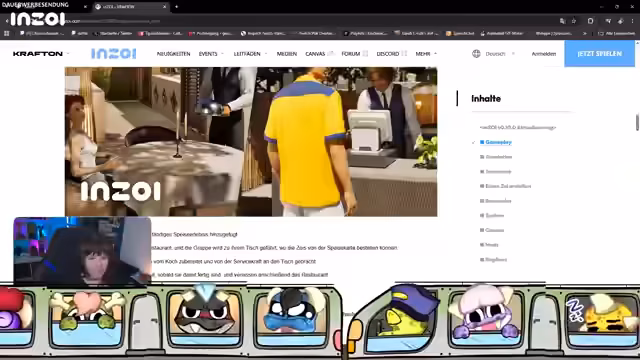The width and height of the screenshot is (640, 360).
Task: Open the browser three-dot menu
Action: point(633,21)
